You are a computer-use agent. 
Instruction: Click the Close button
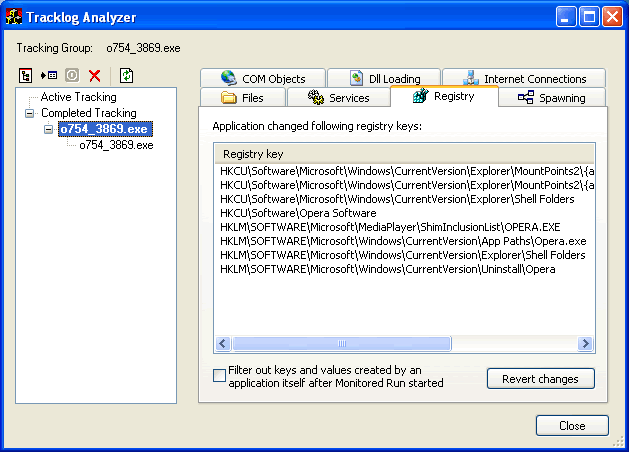572,426
